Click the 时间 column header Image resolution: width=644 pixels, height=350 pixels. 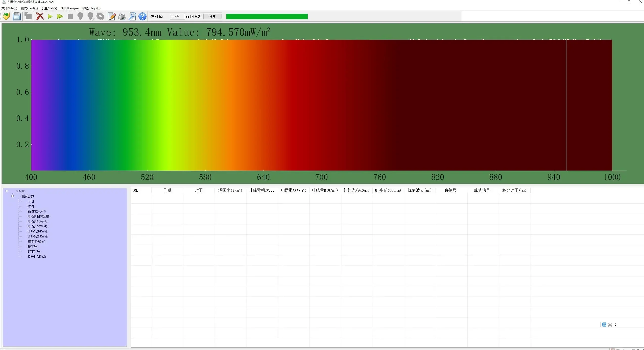[x=199, y=191]
